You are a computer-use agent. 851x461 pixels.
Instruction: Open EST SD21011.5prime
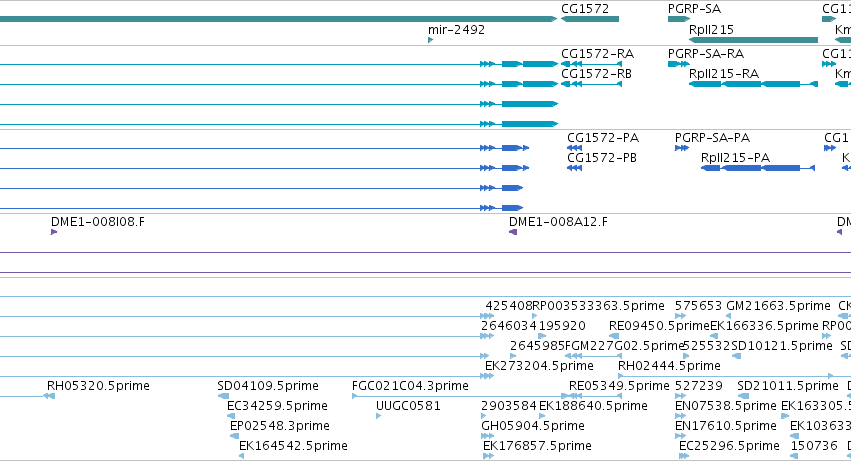pos(788,386)
